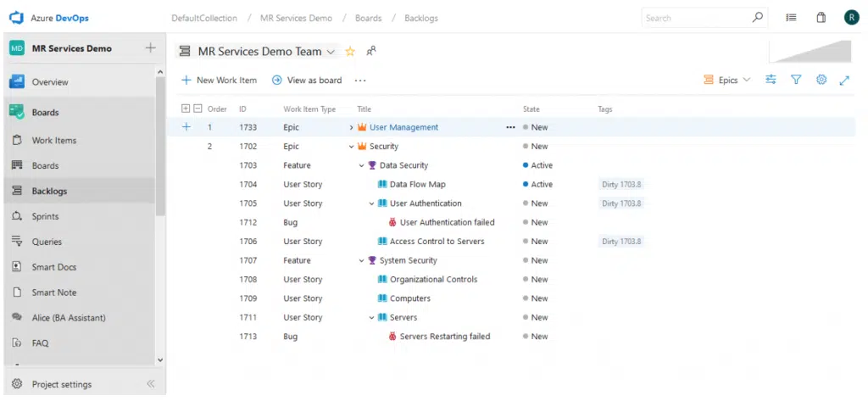Screen dimensions: 868x401
Task: Expand the User Management epic
Action: [x=352, y=128]
